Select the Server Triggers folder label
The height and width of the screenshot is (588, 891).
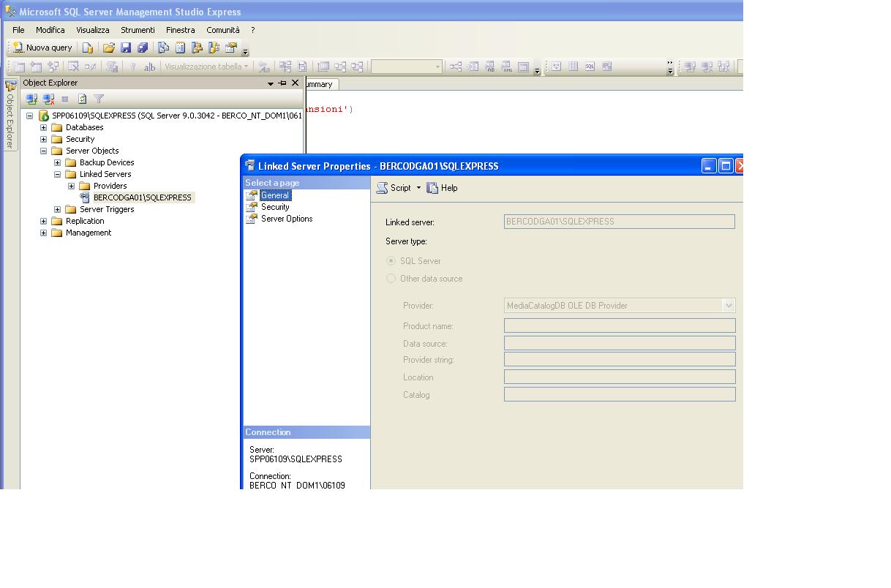pyautogui.click(x=107, y=209)
